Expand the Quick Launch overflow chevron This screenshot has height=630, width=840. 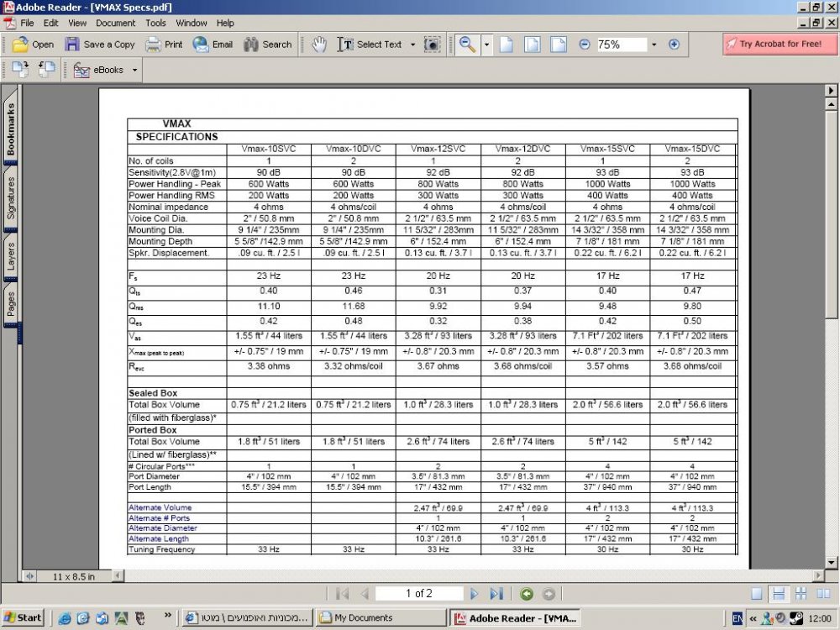(168, 615)
